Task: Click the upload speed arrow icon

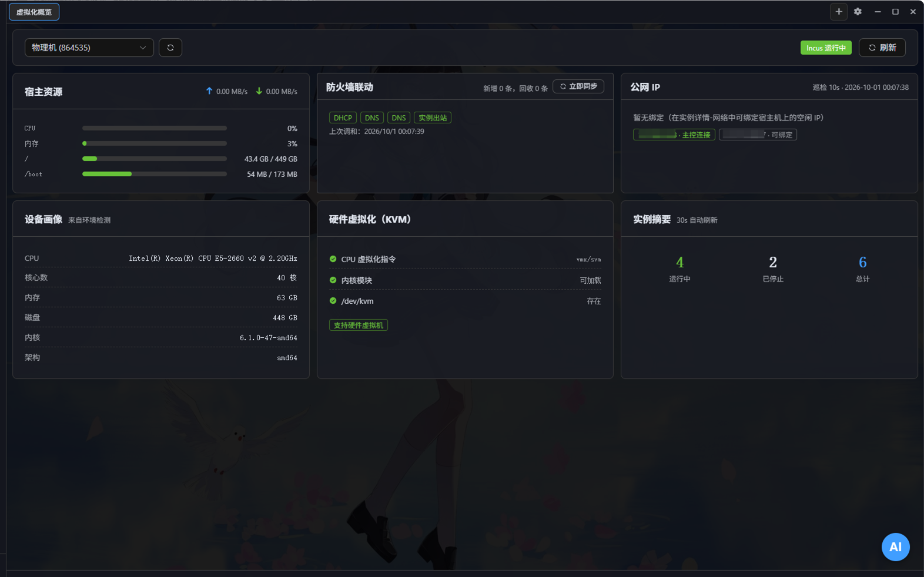Action: (209, 91)
